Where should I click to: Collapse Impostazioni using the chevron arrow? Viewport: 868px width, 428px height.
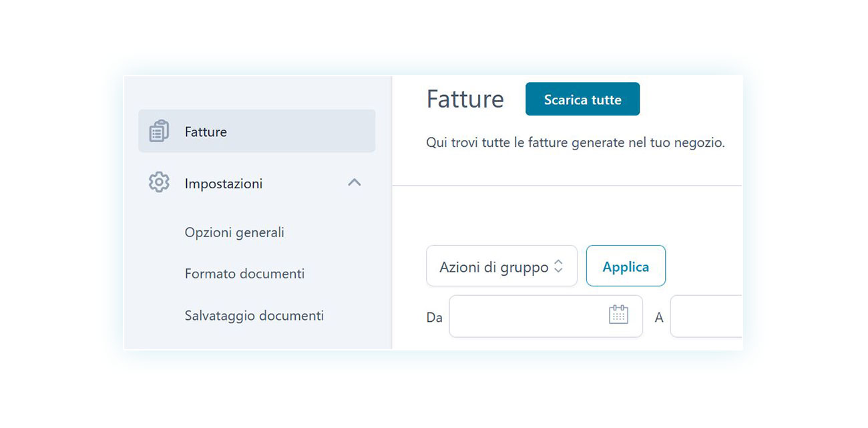click(x=355, y=182)
